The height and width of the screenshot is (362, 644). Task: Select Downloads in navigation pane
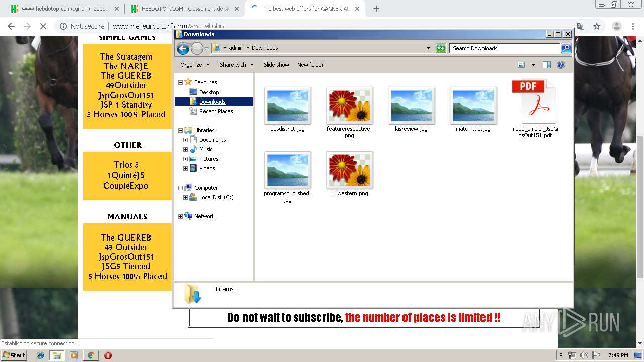point(212,102)
